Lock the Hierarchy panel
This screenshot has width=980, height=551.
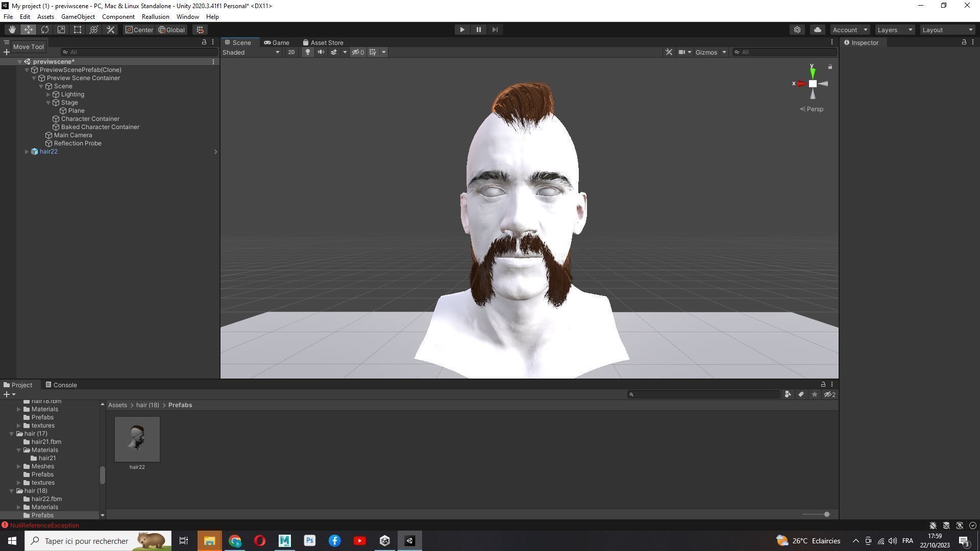pos(204,42)
